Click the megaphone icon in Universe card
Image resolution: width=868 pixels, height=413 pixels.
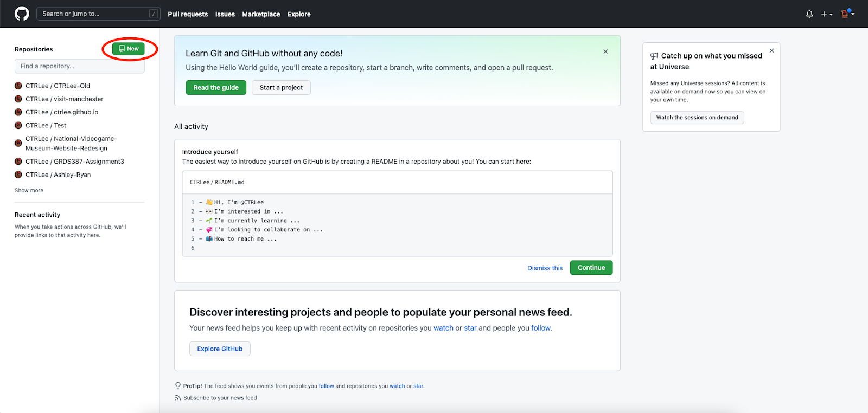654,56
